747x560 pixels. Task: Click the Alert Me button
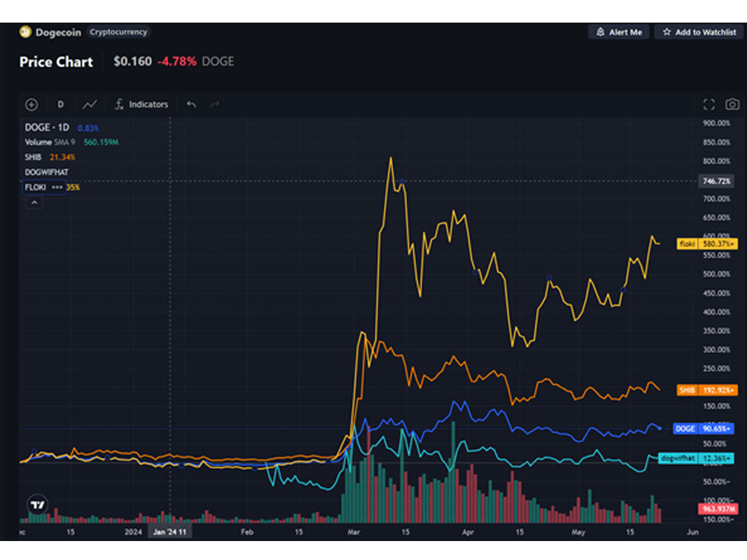(x=619, y=32)
